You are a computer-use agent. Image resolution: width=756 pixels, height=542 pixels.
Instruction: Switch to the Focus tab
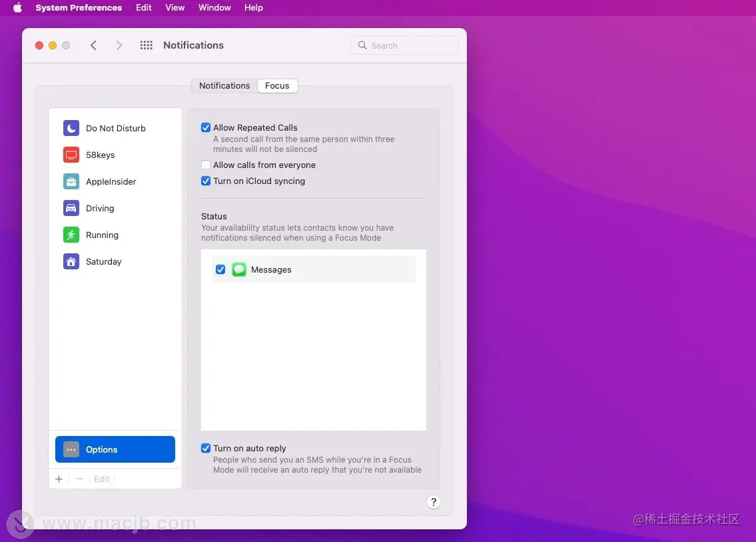click(277, 86)
